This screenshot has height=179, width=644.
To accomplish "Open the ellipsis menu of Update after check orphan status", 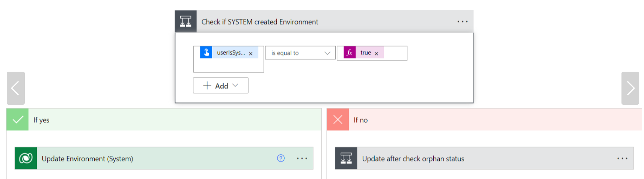I will (622, 159).
